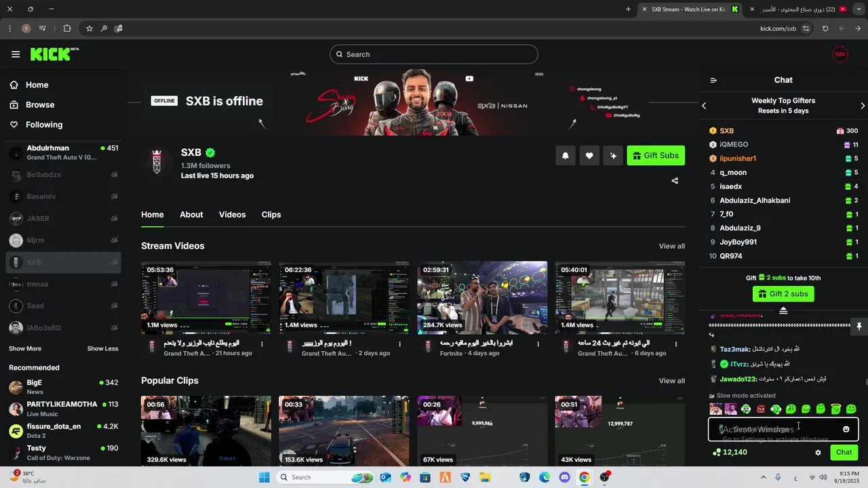Open a new browser tab with the plus
The image size is (868, 488).
pos(629,9)
